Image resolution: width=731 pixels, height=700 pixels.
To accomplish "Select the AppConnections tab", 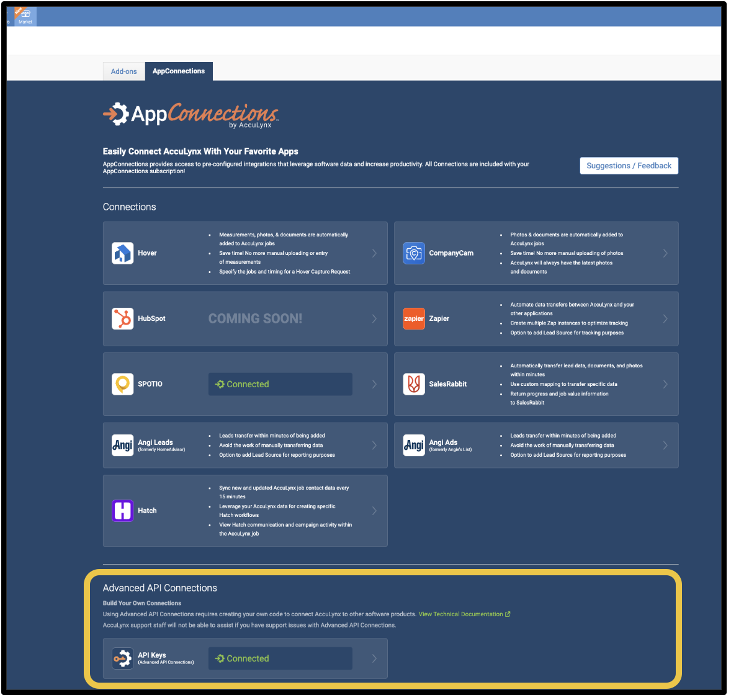I will [x=179, y=71].
